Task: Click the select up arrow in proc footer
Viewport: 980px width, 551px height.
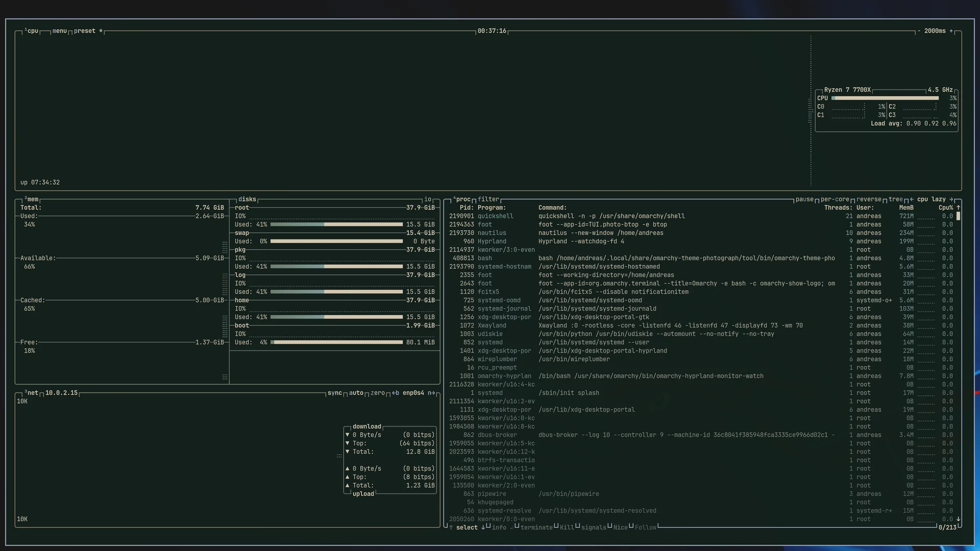Action: 451,528
